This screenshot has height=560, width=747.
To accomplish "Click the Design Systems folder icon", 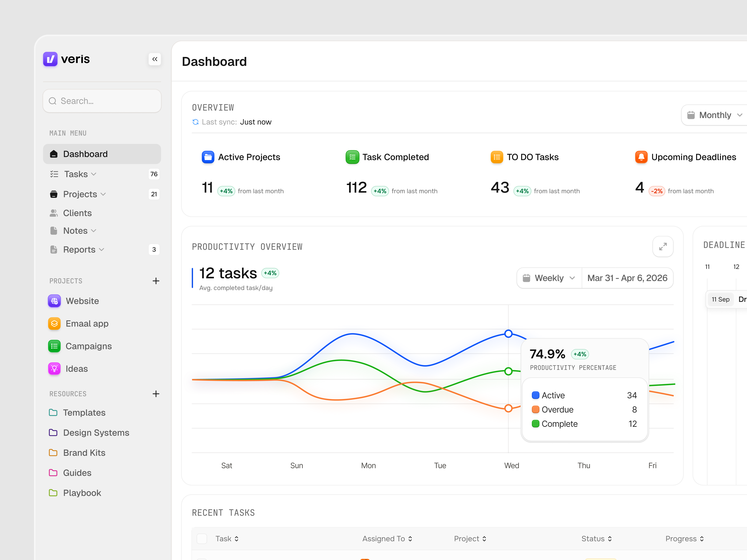I will pos(53,432).
